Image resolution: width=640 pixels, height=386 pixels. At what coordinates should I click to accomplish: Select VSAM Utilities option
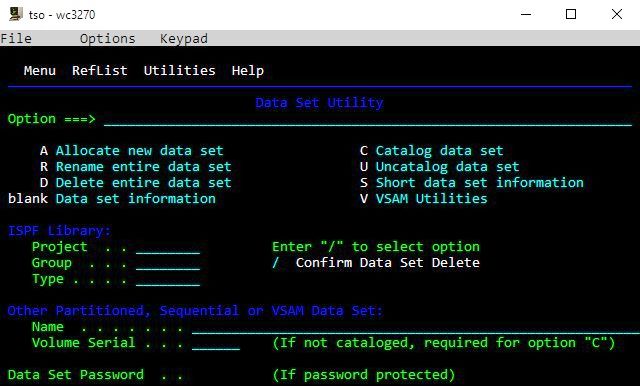click(x=424, y=199)
